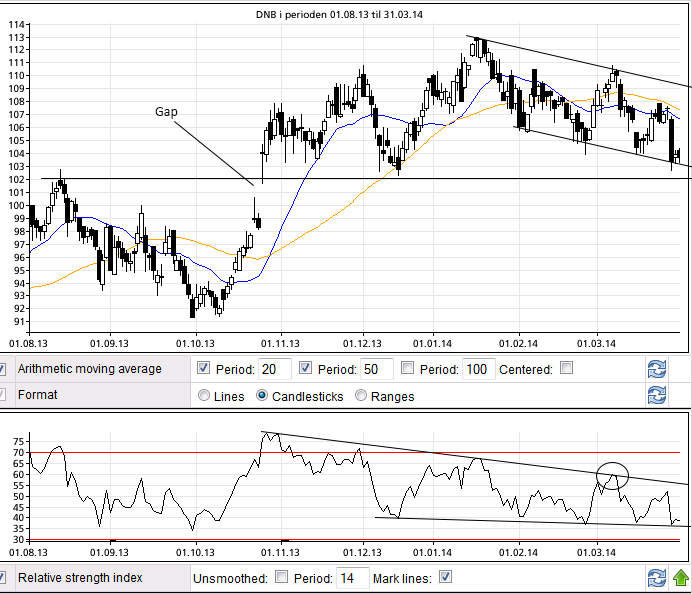The image size is (692, 594).
Task: Enable the Unsmoothed RSI checkbox
Action: point(282,577)
